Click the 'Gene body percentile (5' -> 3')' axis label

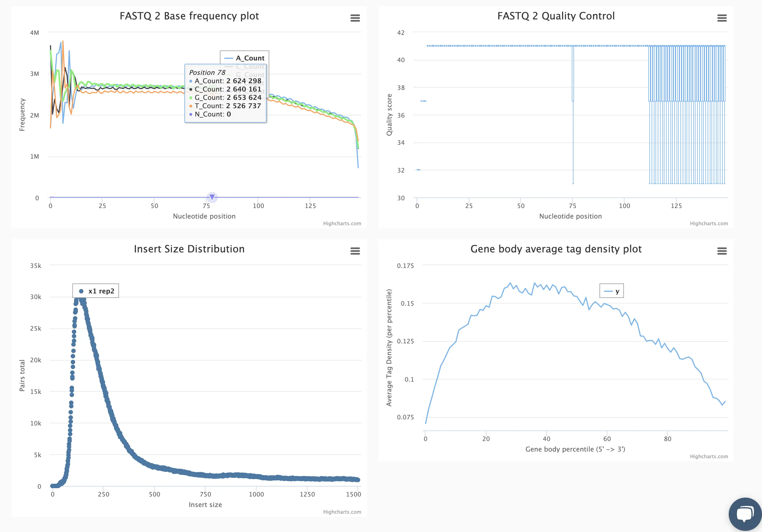pyautogui.click(x=575, y=449)
